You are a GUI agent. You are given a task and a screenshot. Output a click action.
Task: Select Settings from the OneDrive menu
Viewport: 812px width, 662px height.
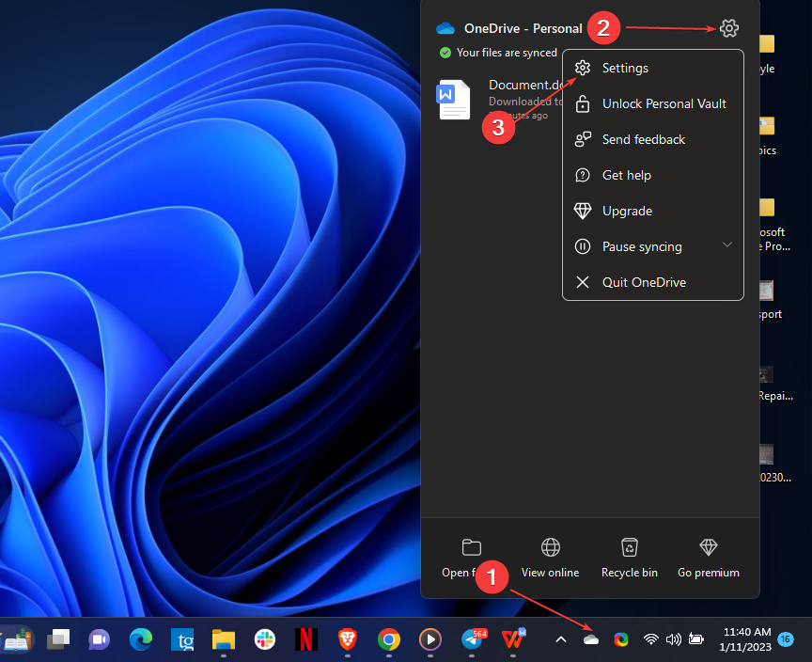point(625,68)
